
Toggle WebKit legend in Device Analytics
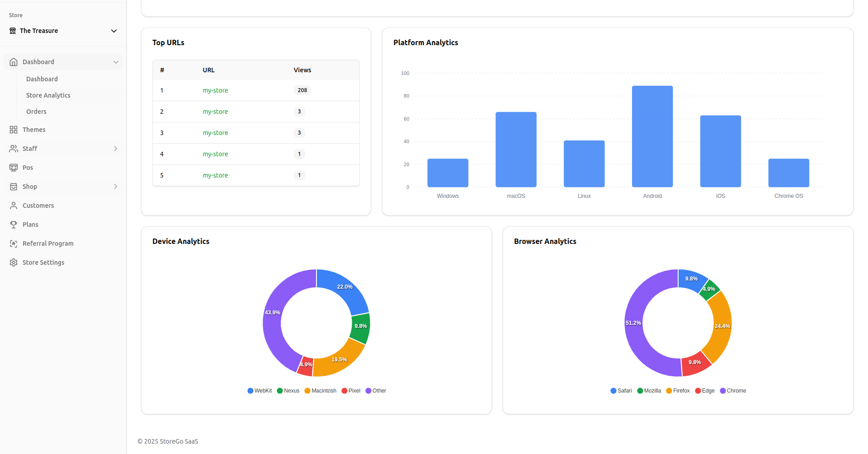(259, 391)
